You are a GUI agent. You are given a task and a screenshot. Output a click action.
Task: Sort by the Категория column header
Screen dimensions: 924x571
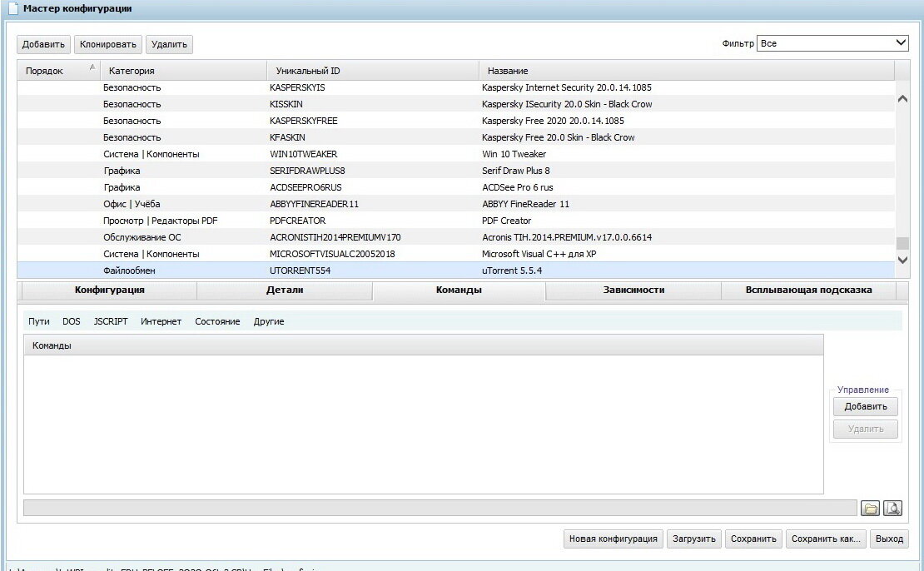pos(182,71)
